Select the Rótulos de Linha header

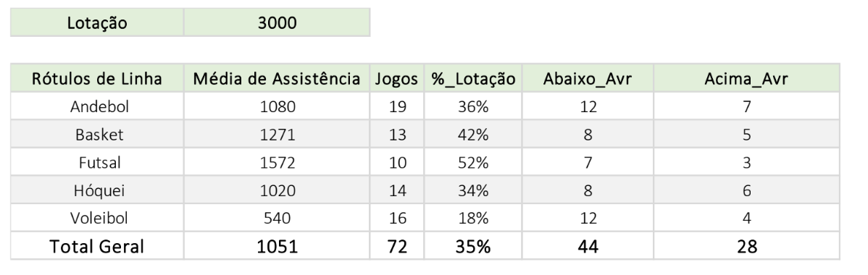click(97, 79)
